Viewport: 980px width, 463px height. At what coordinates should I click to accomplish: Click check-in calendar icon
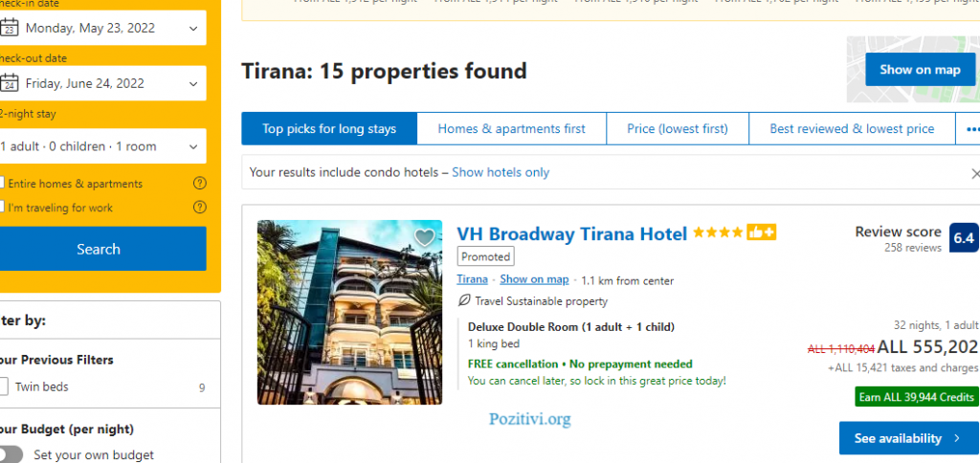tap(9, 28)
